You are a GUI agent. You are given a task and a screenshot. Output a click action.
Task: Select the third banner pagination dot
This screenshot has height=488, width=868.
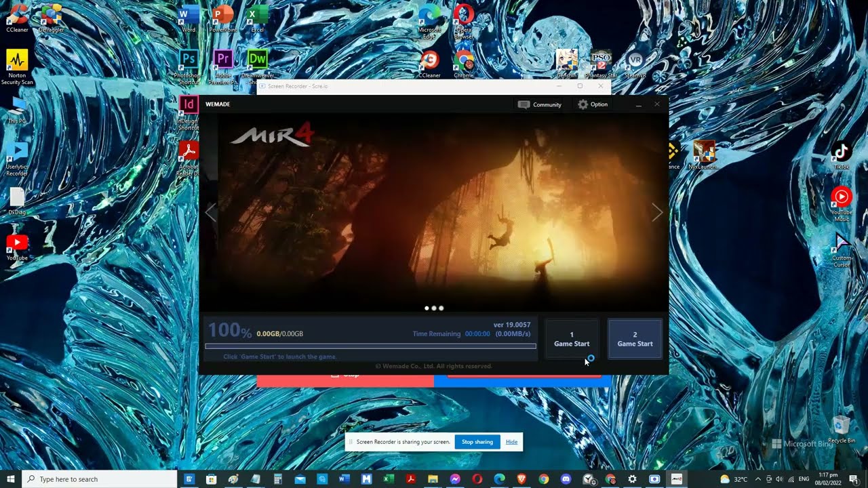click(441, 308)
